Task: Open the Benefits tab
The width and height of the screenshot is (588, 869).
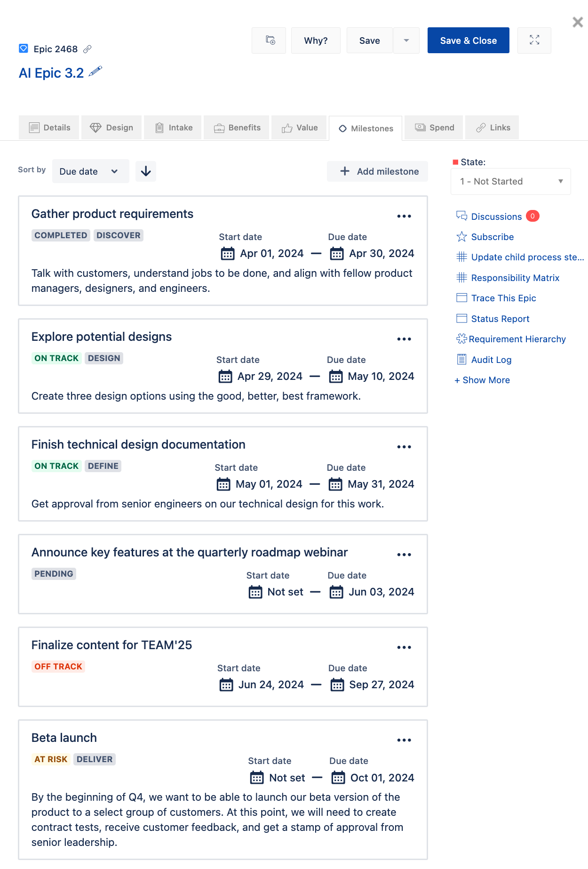Action: (x=237, y=128)
